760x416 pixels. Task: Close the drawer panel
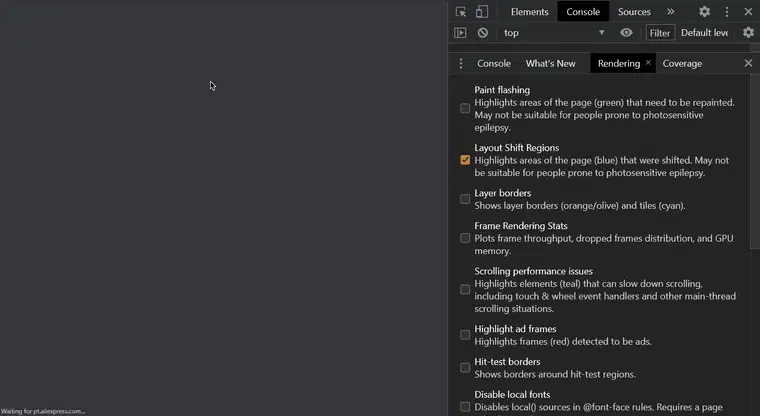pos(748,63)
